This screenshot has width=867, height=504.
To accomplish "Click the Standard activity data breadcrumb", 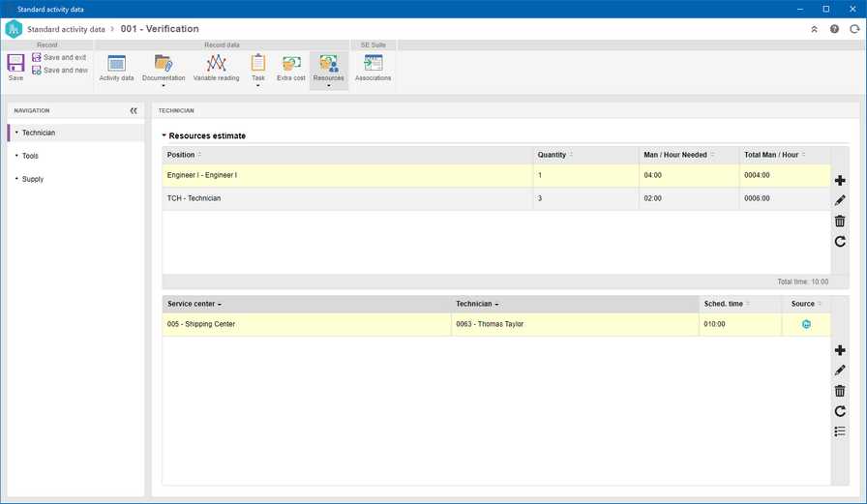I will pos(66,29).
